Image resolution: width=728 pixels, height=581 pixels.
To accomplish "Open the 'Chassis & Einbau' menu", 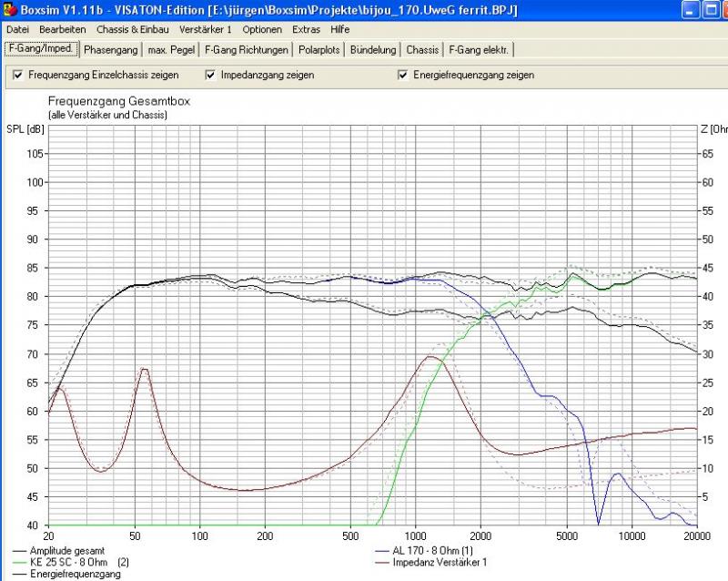I will 132,30.
